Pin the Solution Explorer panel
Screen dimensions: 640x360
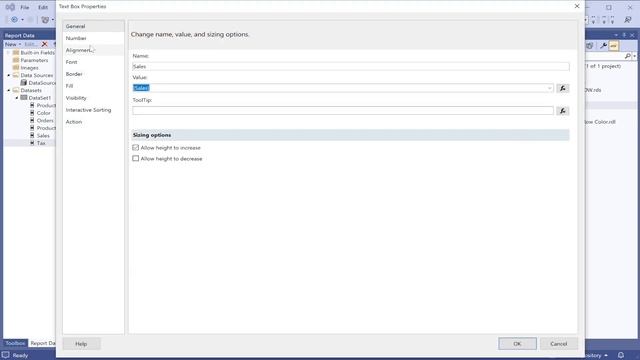(x=624, y=36)
